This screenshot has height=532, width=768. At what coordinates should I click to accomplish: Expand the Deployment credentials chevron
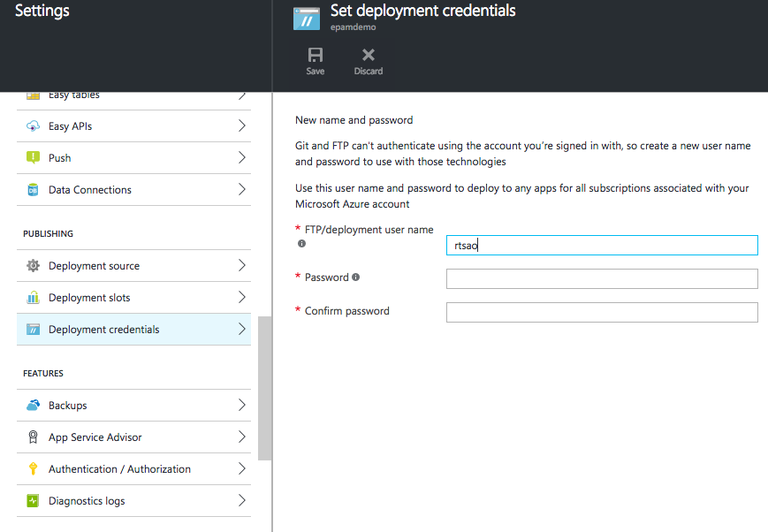click(242, 330)
